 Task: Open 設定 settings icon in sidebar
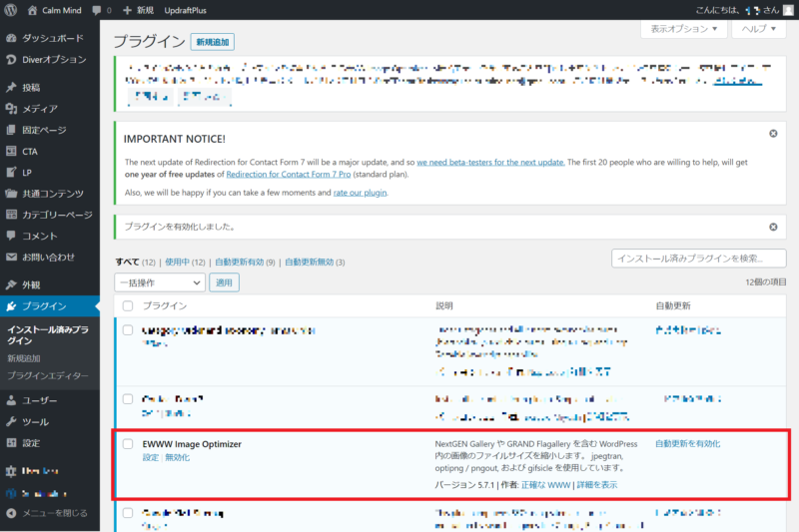pyautogui.click(x=11, y=443)
